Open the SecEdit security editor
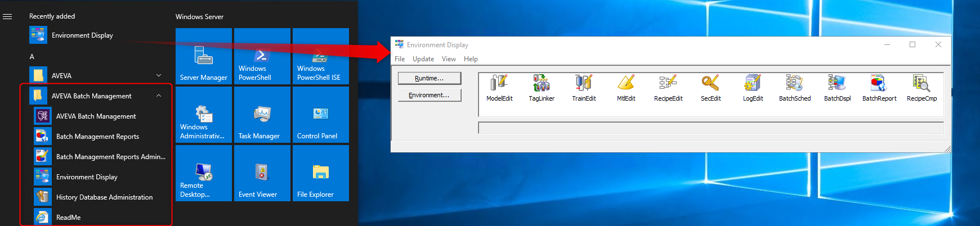This screenshot has width=980, height=226. [x=710, y=88]
